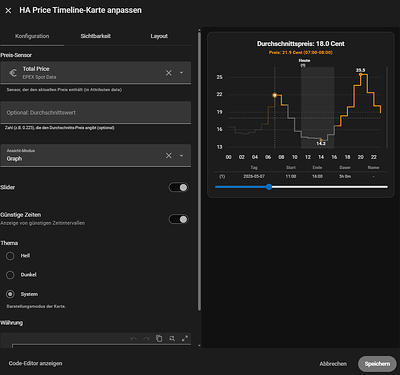Click the redo icon in currency editor
400x375 pixels.
146,338
